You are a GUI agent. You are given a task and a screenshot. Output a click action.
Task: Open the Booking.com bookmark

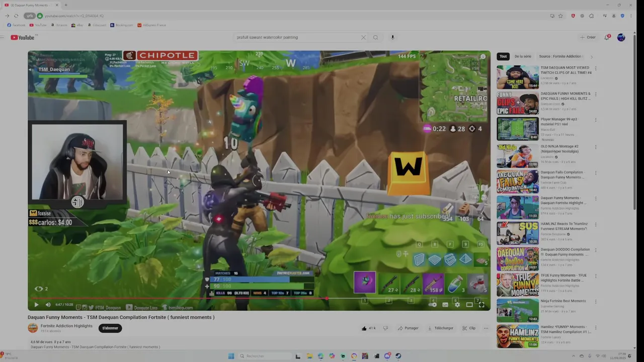pyautogui.click(x=122, y=25)
